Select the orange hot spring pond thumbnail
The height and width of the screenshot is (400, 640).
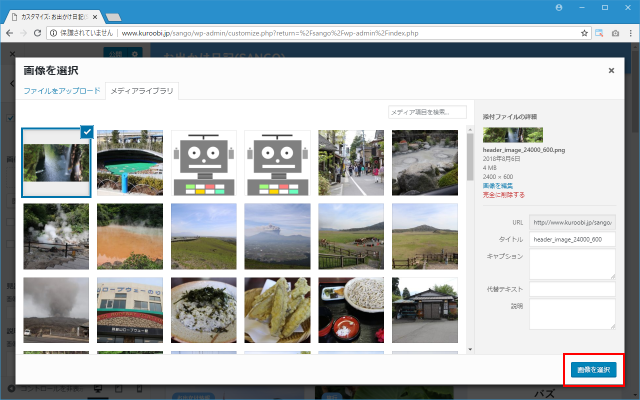130,237
